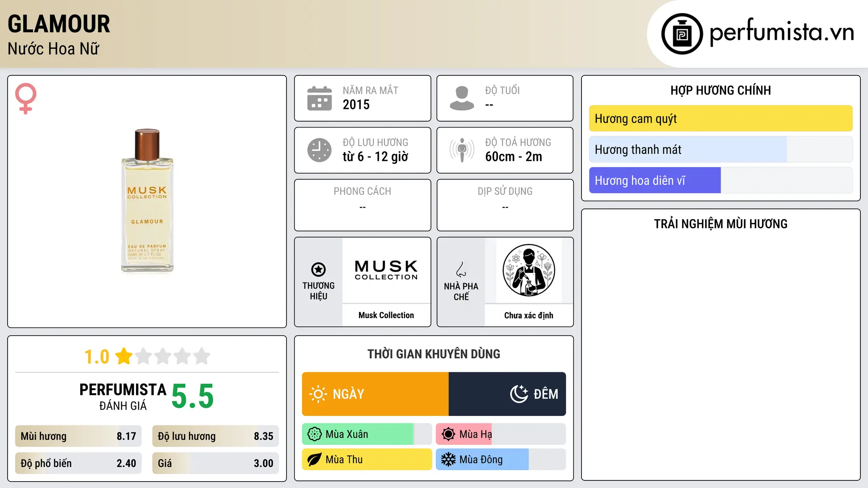The width and height of the screenshot is (868, 488).
Task: Click the Độ phổ biến 2.40 score bar
Action: (x=78, y=463)
